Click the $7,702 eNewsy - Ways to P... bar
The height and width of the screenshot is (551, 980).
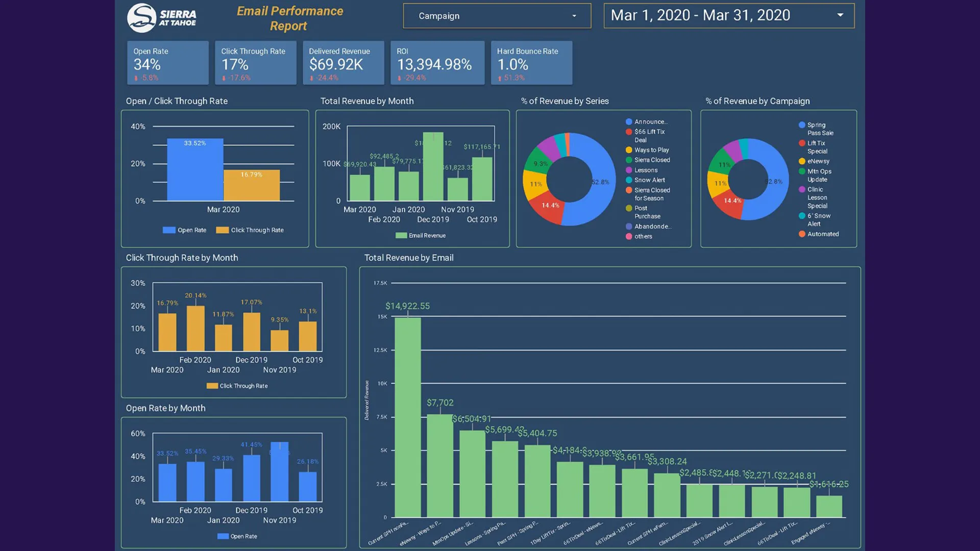pyautogui.click(x=440, y=465)
